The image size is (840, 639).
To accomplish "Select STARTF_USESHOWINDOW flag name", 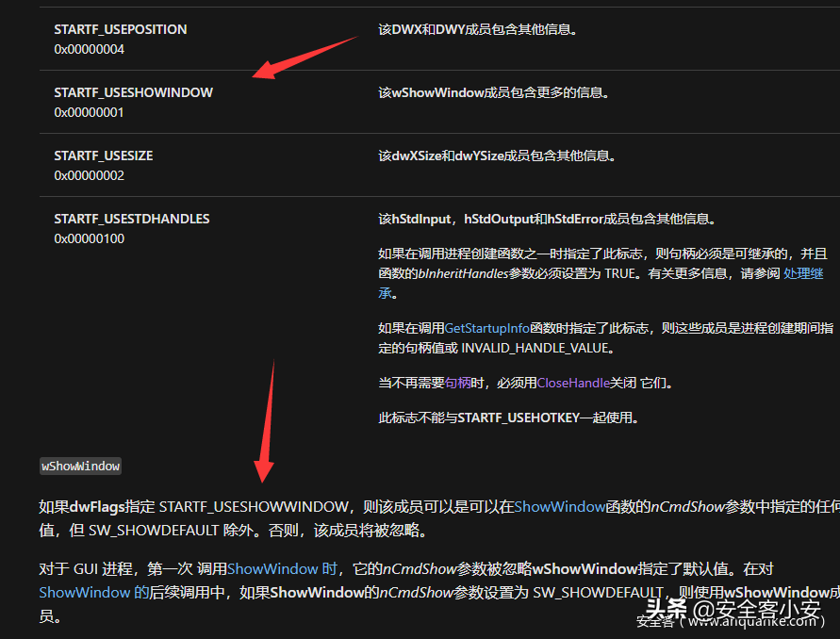I will [133, 92].
